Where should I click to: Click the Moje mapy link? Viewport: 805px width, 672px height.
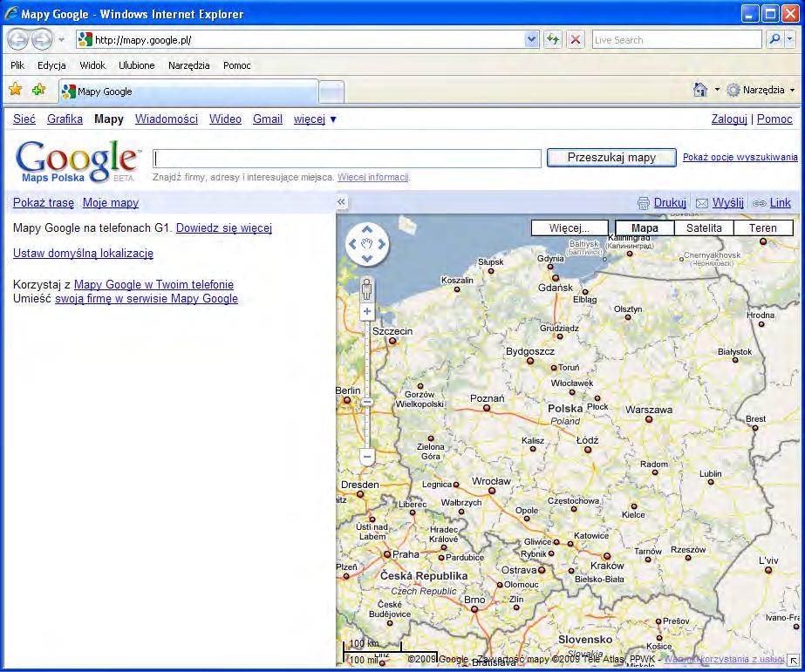point(111,202)
